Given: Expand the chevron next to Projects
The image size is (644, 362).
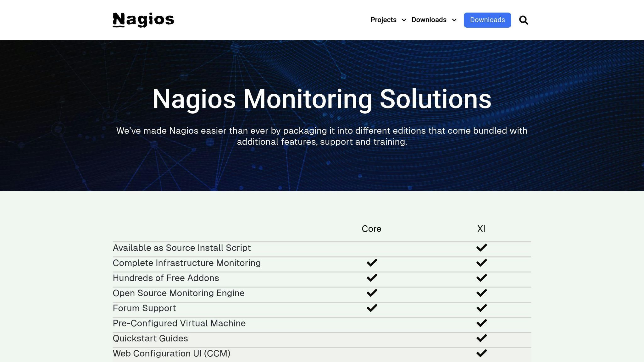Looking at the screenshot, I should (x=404, y=20).
